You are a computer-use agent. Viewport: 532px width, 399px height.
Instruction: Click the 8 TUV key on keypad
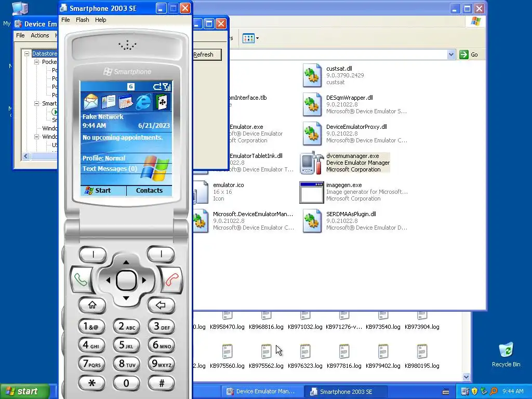click(127, 364)
